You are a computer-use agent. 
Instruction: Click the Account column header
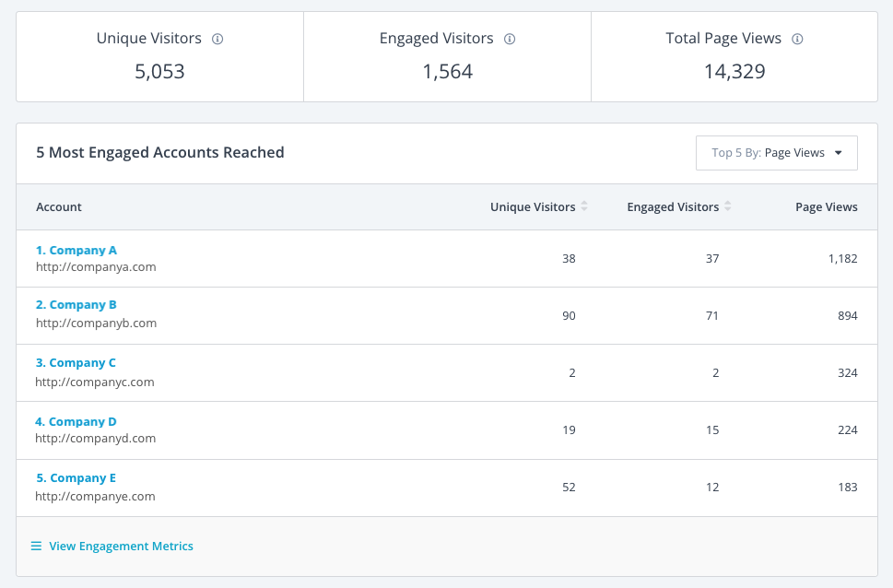point(59,206)
